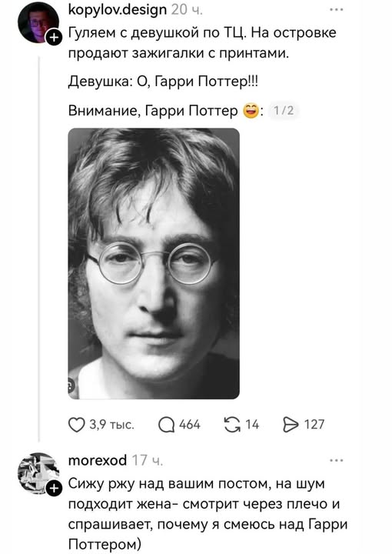Open the post's 20 ч. timestamp
This screenshot has width=392, height=554.
[x=187, y=9]
